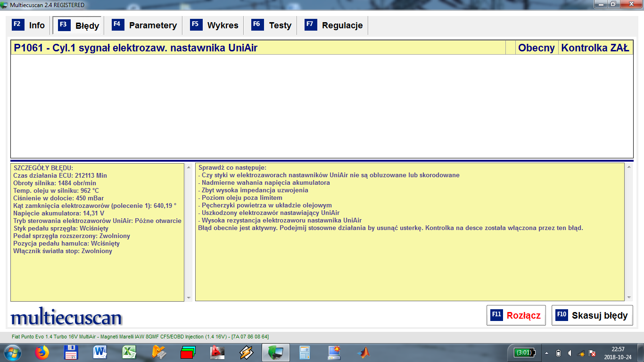Open the Calculator from the taskbar
This screenshot has width=644, height=362.
point(305,352)
